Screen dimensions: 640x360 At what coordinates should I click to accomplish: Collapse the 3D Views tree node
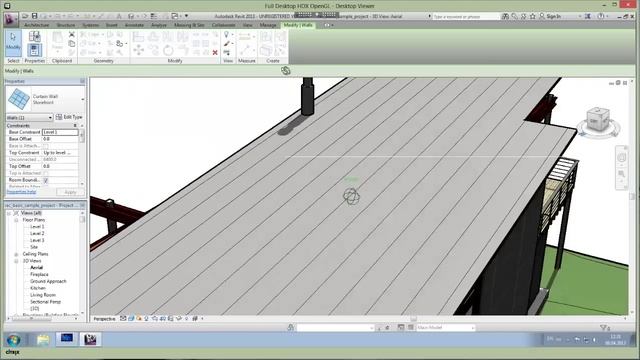coord(16,261)
